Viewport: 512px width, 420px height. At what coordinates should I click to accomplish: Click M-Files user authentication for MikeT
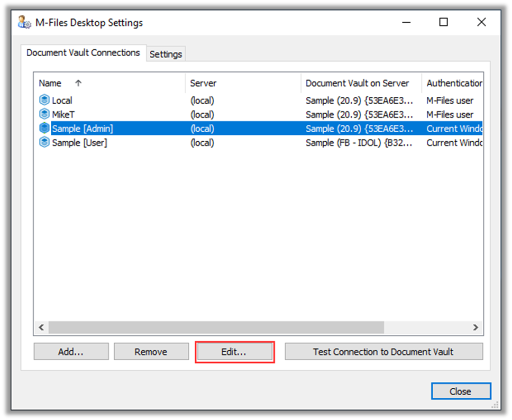[450, 115]
